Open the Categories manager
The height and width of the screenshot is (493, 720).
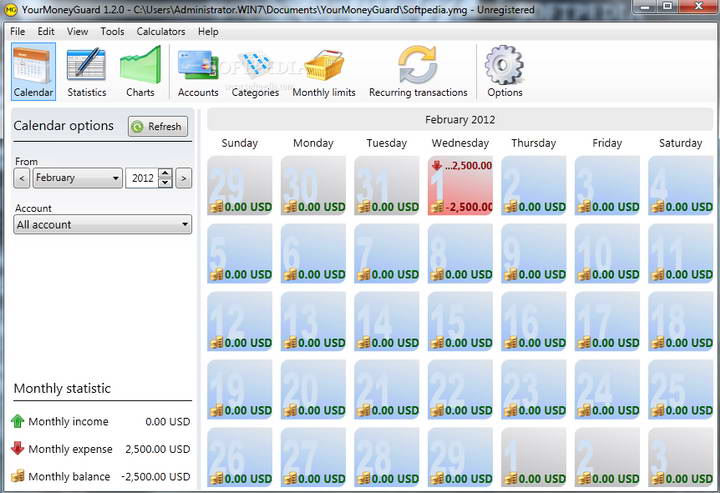(x=255, y=72)
